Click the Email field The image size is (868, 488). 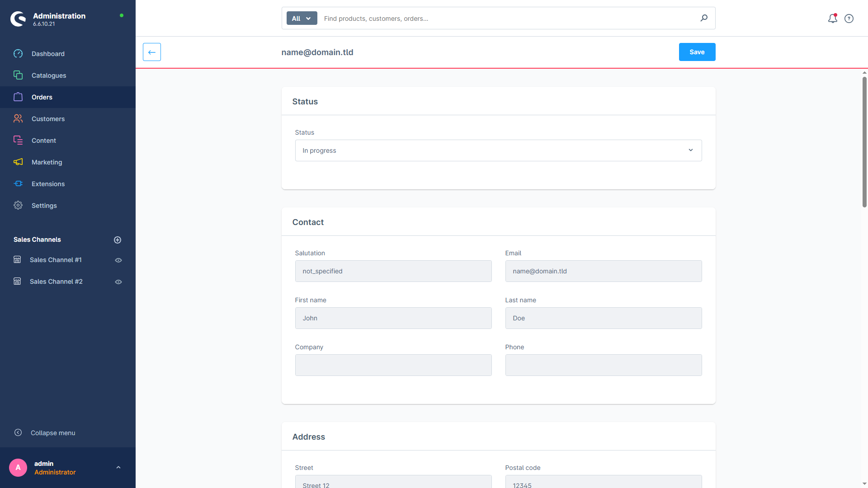[x=604, y=271]
